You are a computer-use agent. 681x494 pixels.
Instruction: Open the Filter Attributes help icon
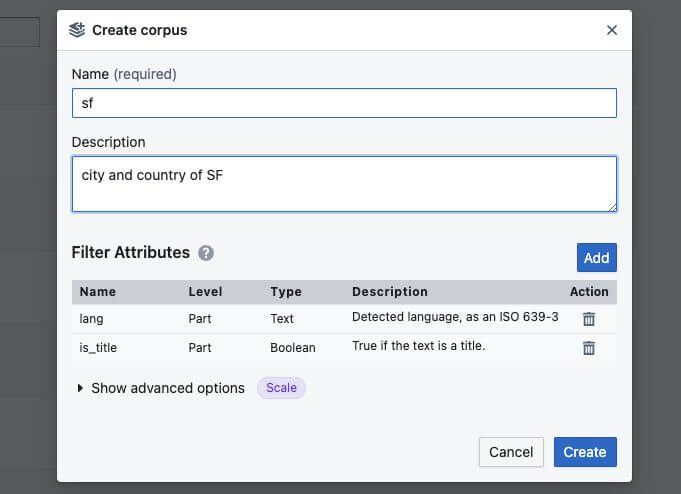point(206,253)
